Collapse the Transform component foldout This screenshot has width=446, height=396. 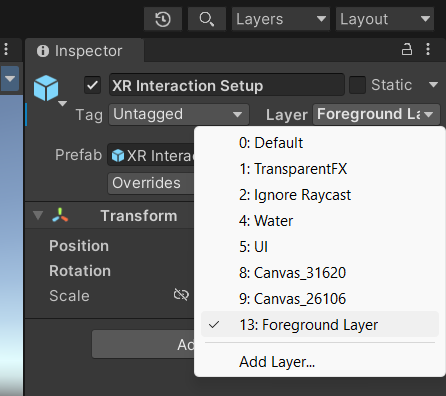coord(38,215)
